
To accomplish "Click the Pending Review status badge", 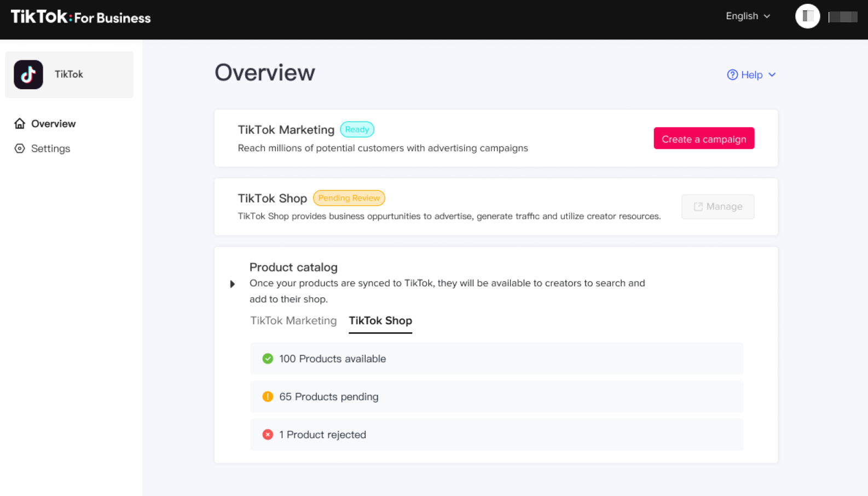I will click(349, 198).
